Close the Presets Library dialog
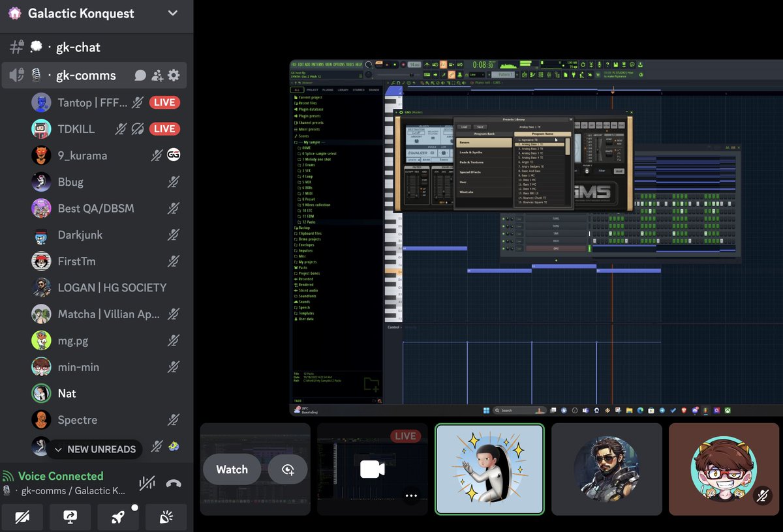 (571, 119)
